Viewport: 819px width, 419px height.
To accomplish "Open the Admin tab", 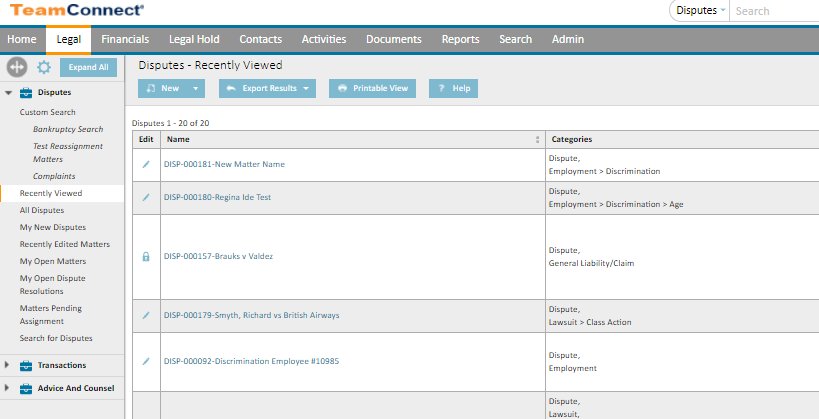I will click(x=568, y=40).
